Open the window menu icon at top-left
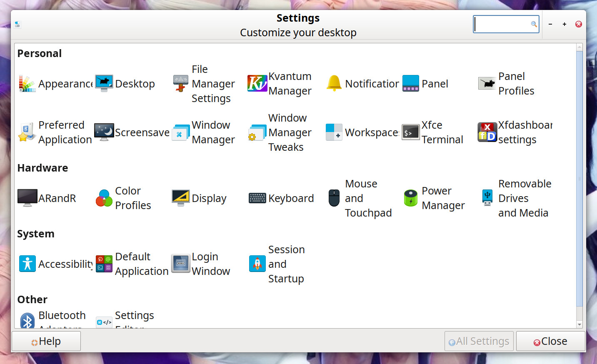The height and width of the screenshot is (364, 597). click(x=17, y=25)
